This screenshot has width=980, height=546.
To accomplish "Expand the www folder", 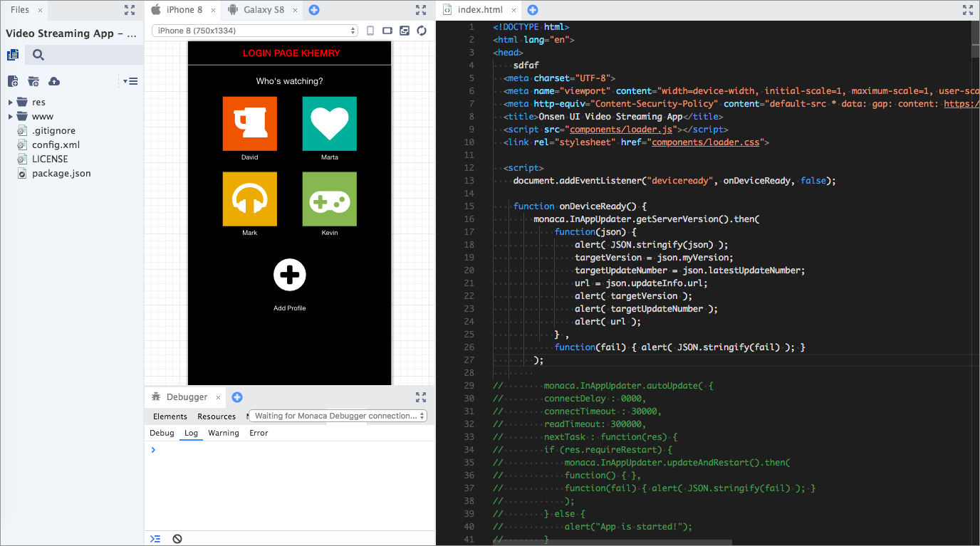I will (11, 117).
